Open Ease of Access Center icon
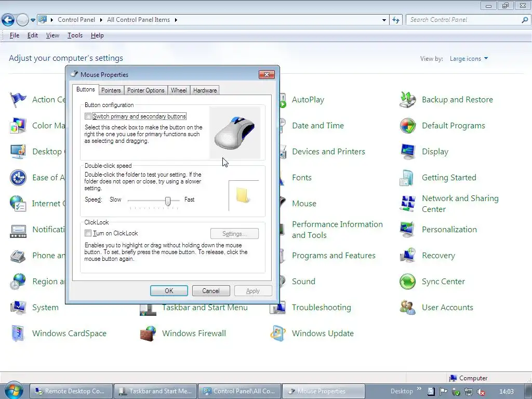 [x=18, y=178]
